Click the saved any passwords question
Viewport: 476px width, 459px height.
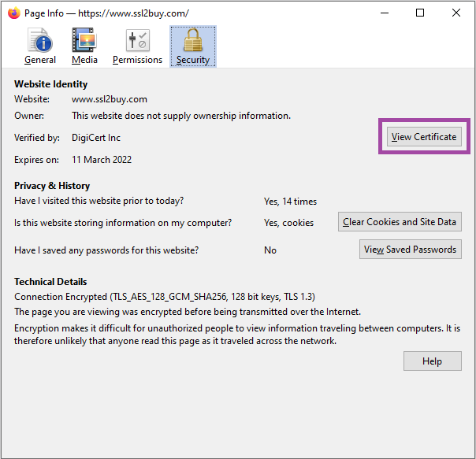pyautogui.click(x=106, y=250)
